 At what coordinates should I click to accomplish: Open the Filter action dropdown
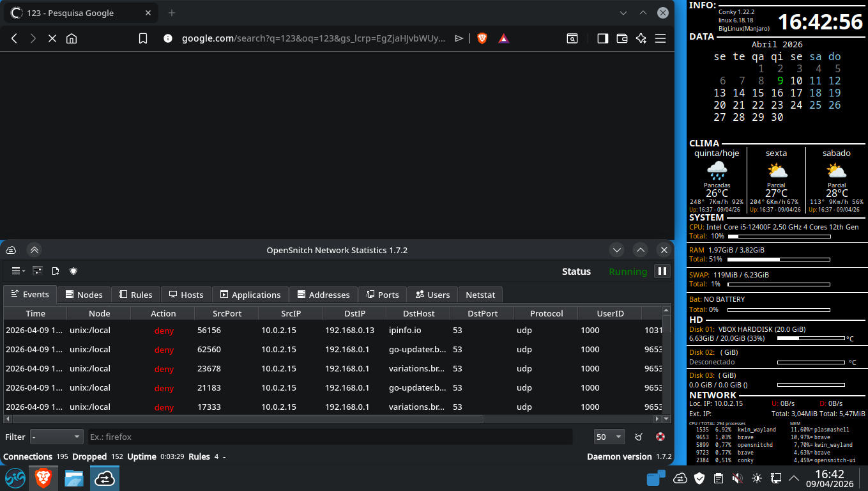coord(57,437)
